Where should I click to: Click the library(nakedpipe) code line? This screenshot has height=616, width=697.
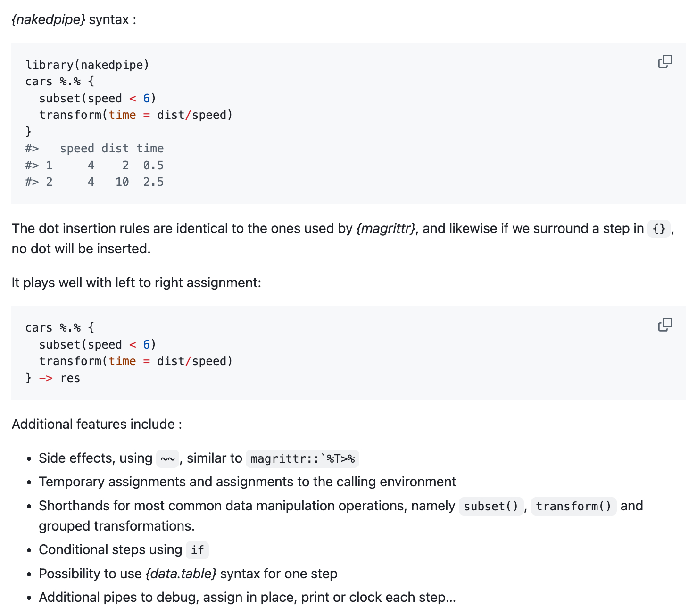tap(87, 65)
